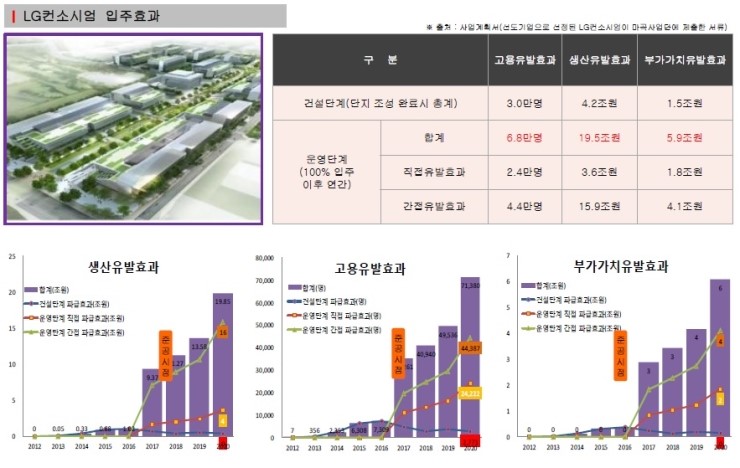Click '합계(조원)' legend in the 생산유발효과 chart
This screenshot has height=468, width=740.
tap(46, 290)
